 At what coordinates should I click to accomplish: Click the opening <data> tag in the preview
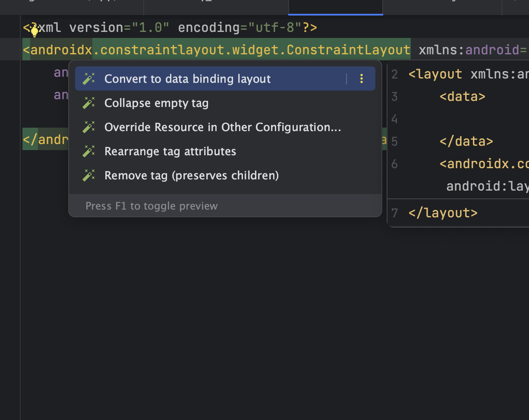[463, 96]
